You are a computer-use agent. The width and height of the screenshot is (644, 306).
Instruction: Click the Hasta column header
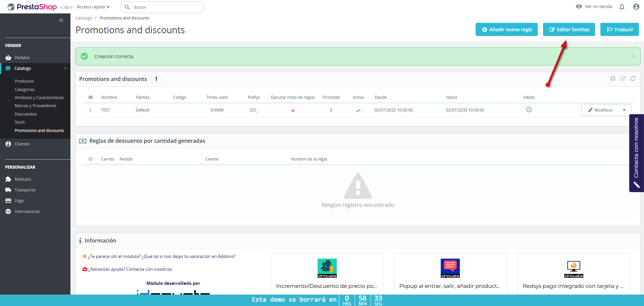pyautogui.click(x=451, y=97)
